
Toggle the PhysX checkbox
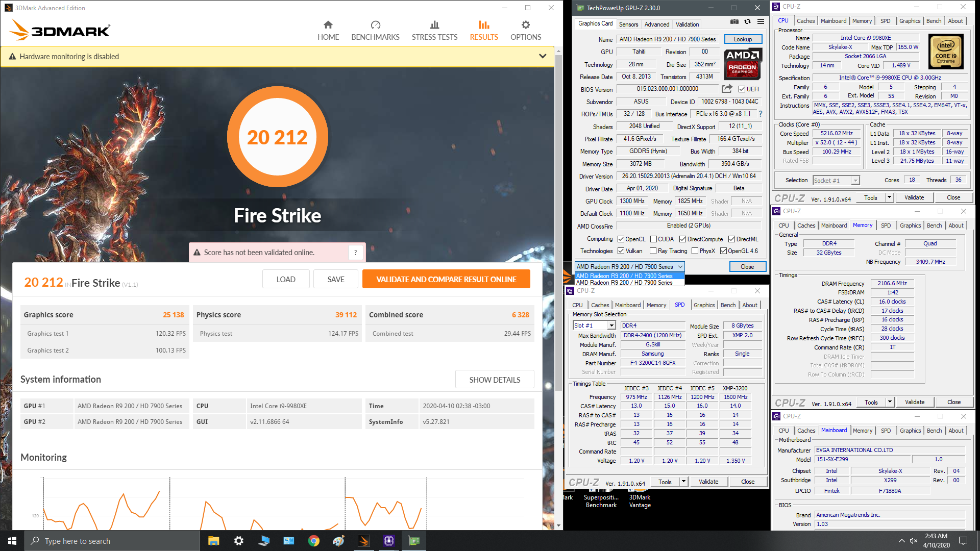click(695, 251)
